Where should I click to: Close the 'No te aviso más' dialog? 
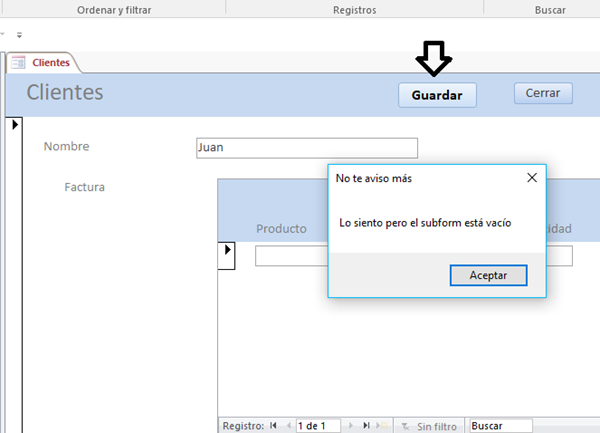pos(532,177)
